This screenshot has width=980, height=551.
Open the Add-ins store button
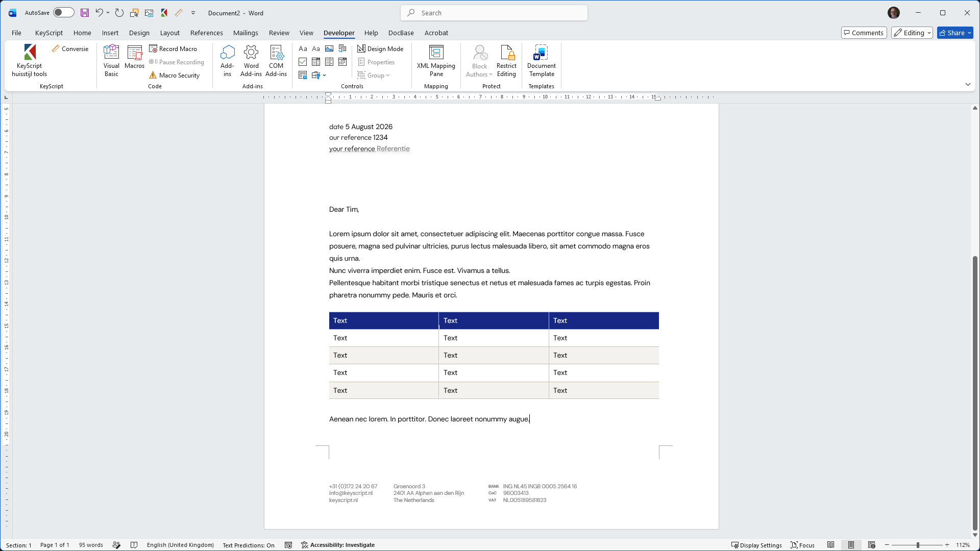tap(227, 61)
